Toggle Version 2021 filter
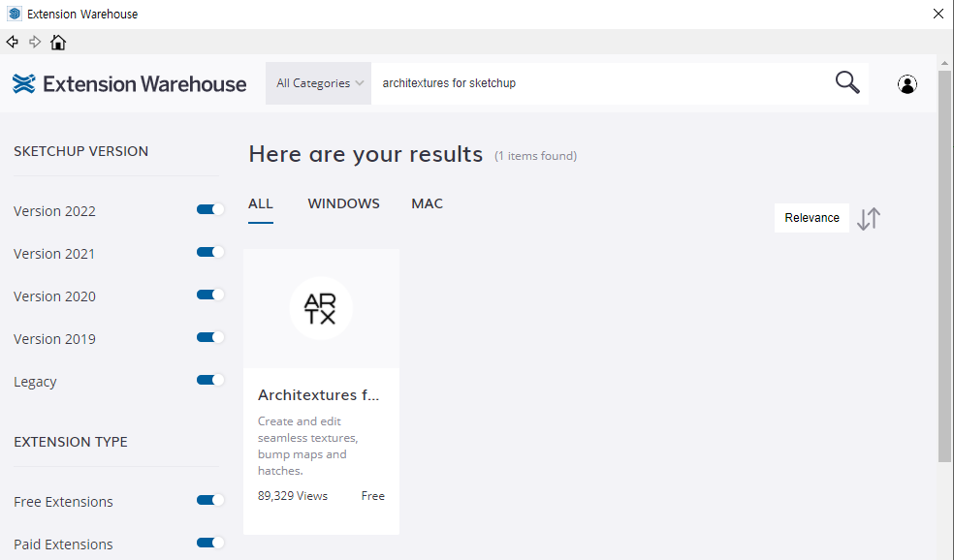The height and width of the screenshot is (560, 954). (x=210, y=252)
